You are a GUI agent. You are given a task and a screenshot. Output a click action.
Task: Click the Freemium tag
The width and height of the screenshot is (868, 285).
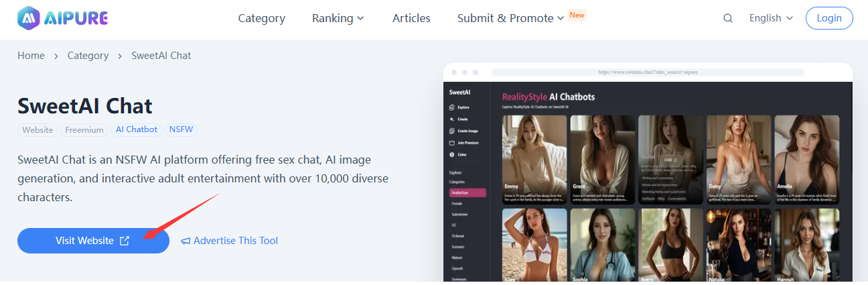click(84, 129)
